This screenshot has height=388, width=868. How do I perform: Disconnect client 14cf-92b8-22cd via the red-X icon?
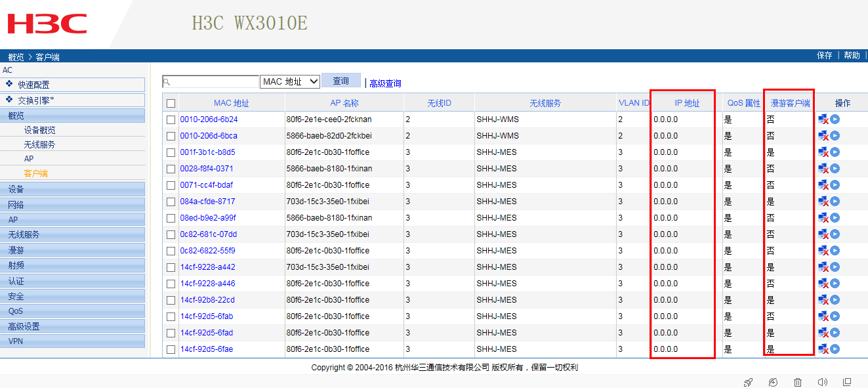click(823, 300)
